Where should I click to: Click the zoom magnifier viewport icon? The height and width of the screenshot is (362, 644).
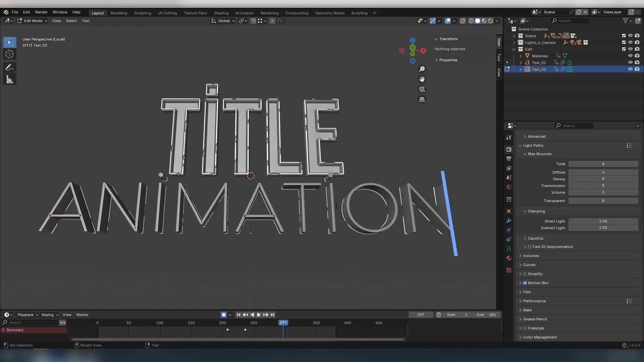pos(422,69)
